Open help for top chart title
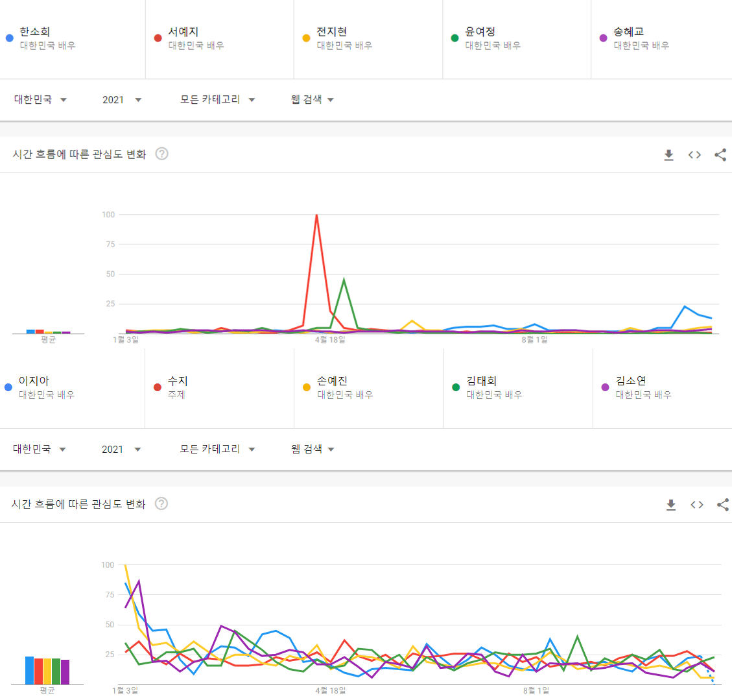732x700 pixels. [x=161, y=154]
